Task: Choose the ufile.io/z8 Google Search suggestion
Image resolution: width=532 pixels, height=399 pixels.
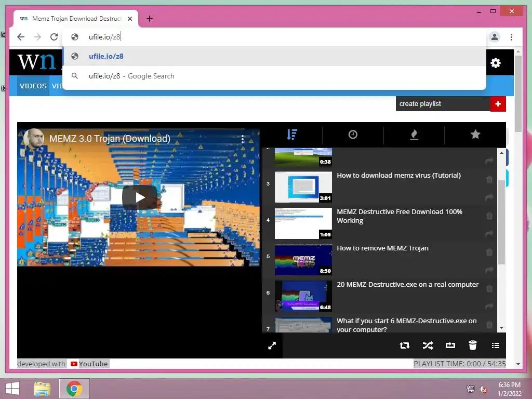Action: (274, 76)
